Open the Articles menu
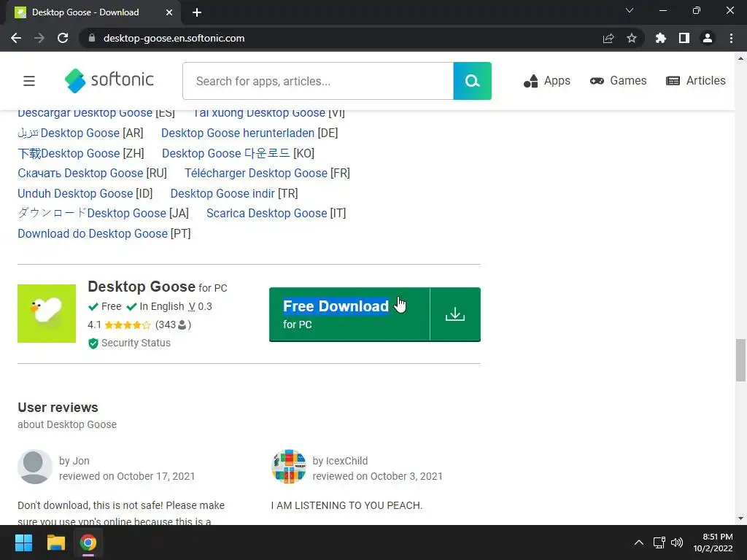This screenshot has width=747, height=560. click(x=695, y=81)
